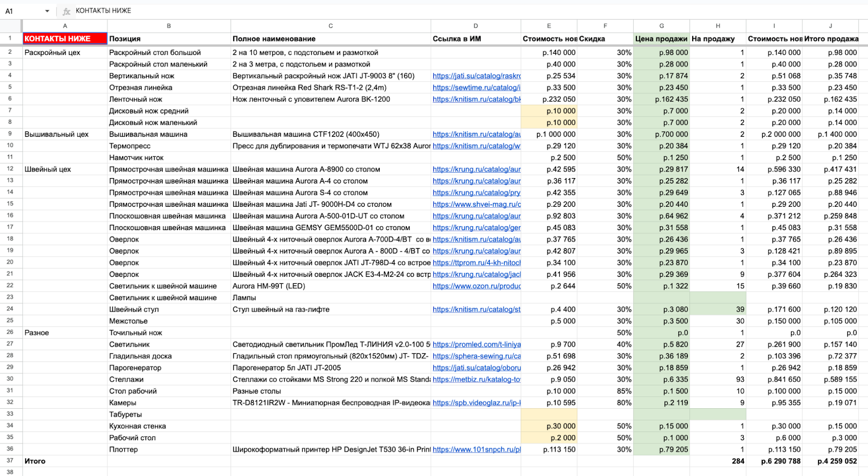
Task: Open knitism.ru link for Вышивальная машина
Action: [x=476, y=134]
